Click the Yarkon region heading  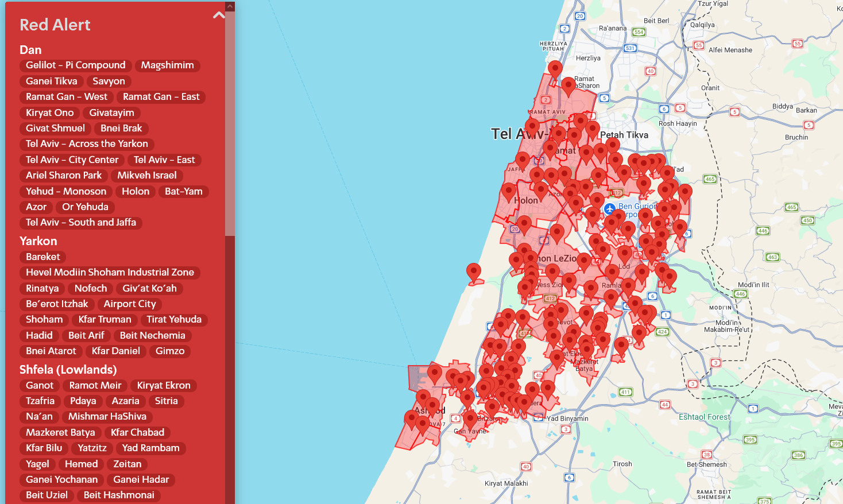[x=38, y=241]
